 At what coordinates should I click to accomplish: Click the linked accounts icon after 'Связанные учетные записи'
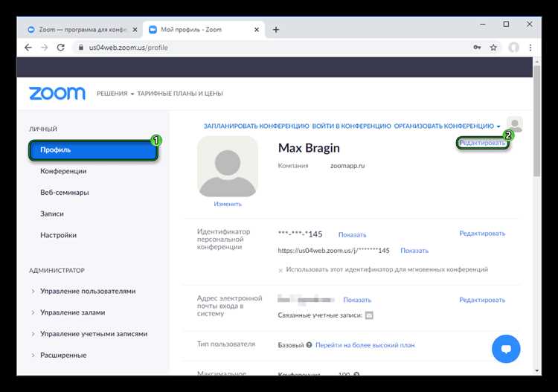(x=369, y=315)
